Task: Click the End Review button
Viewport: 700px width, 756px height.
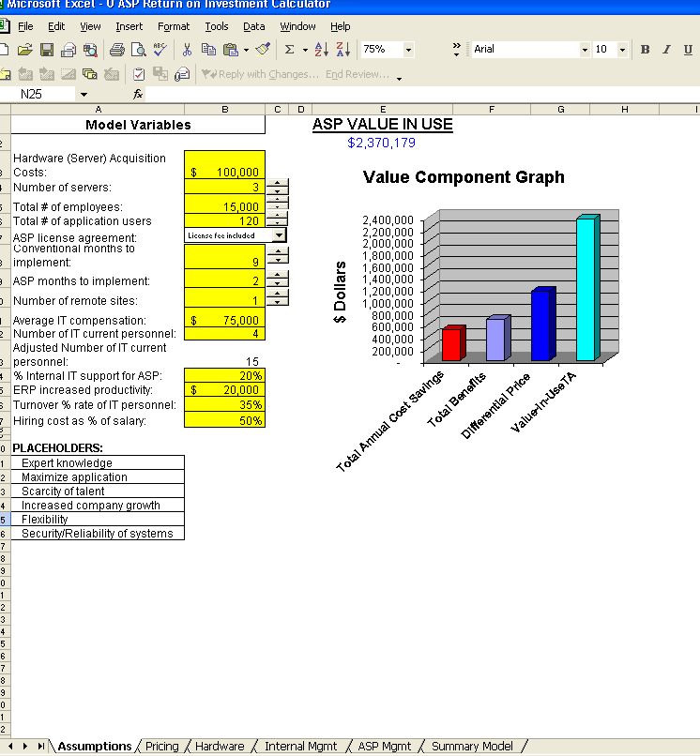Action: (x=358, y=74)
